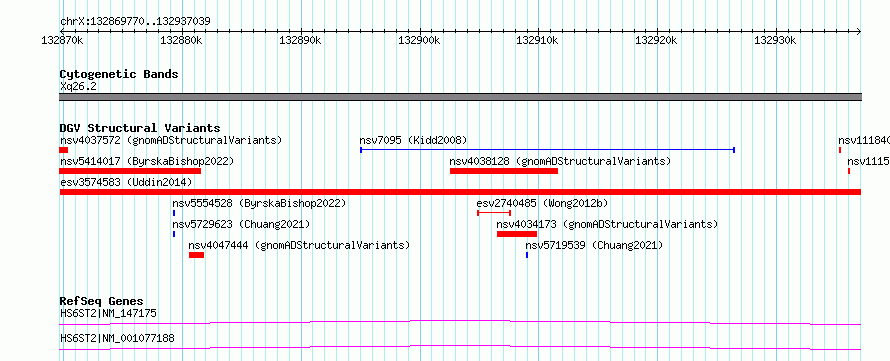Open the nsv7095 (Kidd2008) label
Screen dimensions: 890x361
coord(413,140)
